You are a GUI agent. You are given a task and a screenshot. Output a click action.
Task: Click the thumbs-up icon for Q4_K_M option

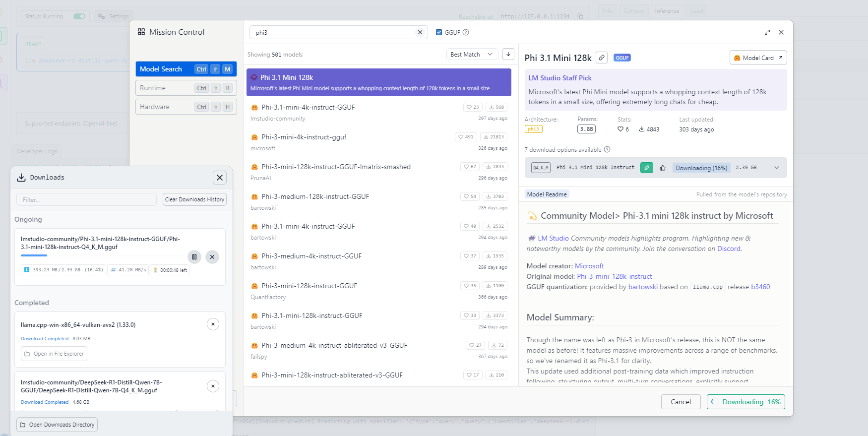[x=663, y=168]
